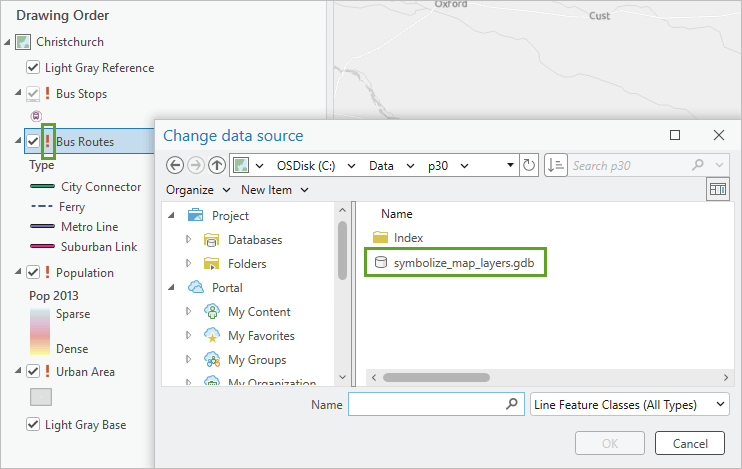Open the OSDisk (C:) path dropdown
This screenshot has height=469, width=742.
pos(351,166)
